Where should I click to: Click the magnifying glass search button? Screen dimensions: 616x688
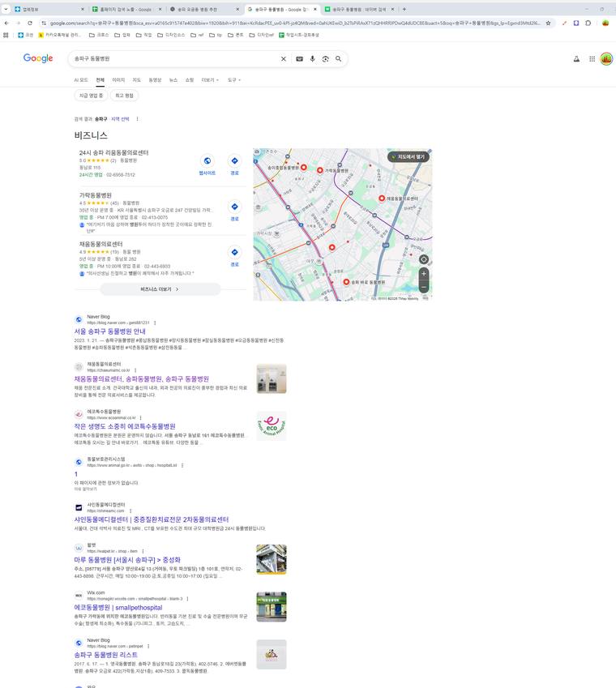click(338, 59)
